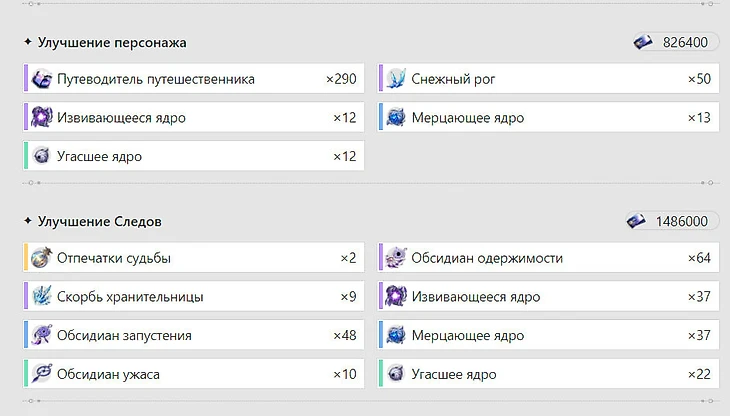Screen dimensions: 730x416
Task: Click the Обсидиан запустения item icon
Action: pyautogui.click(x=41, y=335)
